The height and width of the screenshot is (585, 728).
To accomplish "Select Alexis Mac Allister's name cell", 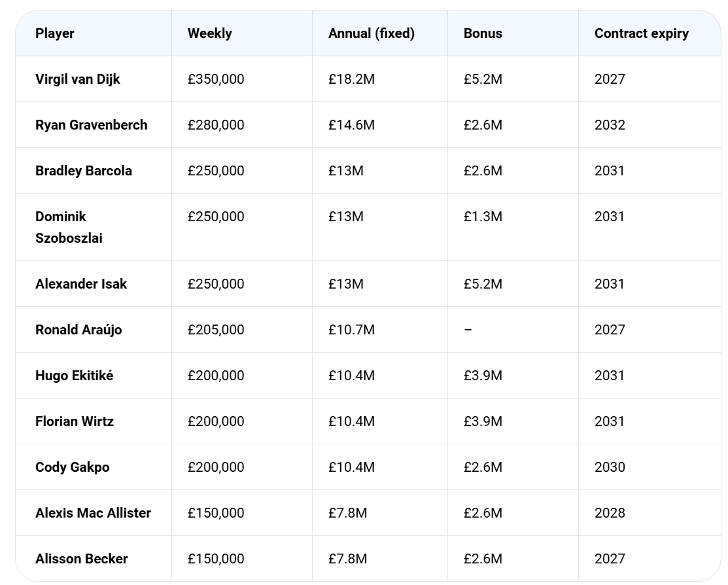I will 93,513.
